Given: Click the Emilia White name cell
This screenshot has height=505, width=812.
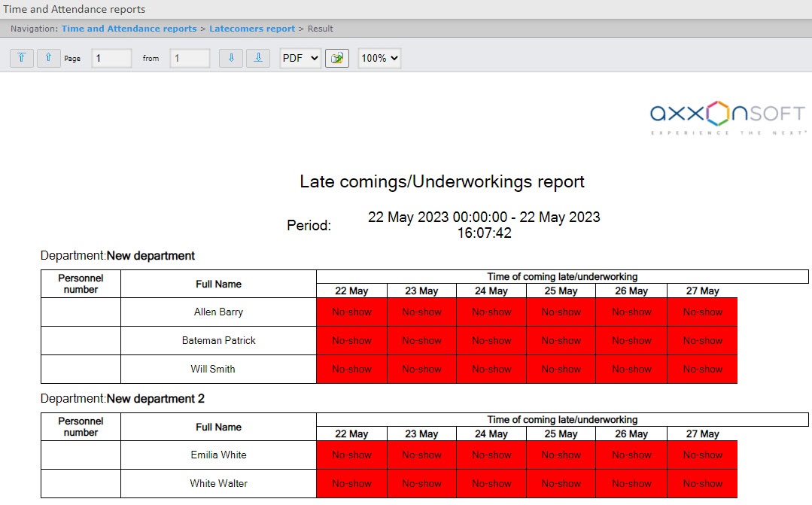Looking at the screenshot, I should 218,455.
